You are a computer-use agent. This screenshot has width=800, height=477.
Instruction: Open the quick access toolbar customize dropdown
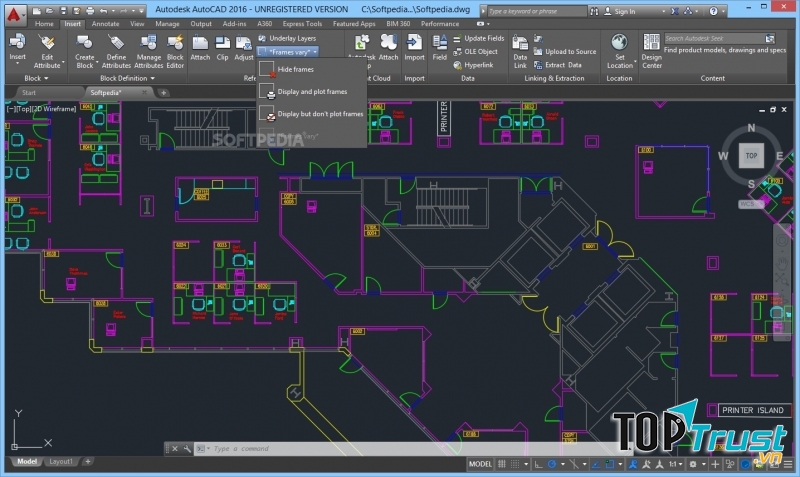141,11
